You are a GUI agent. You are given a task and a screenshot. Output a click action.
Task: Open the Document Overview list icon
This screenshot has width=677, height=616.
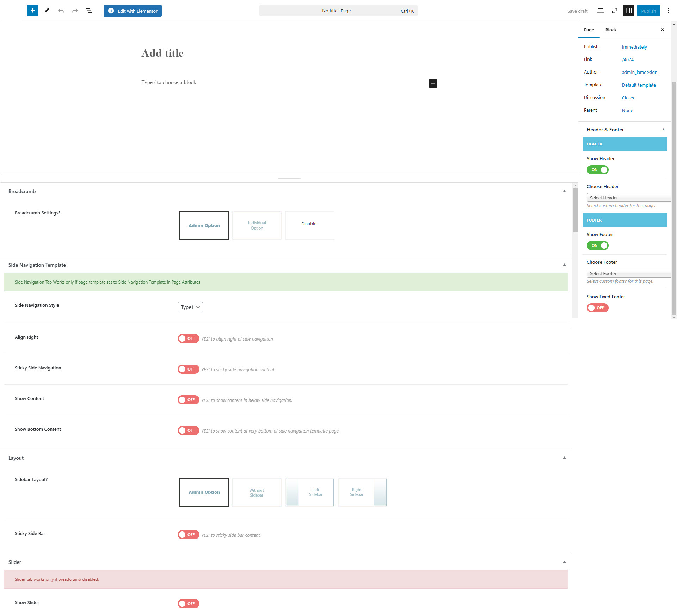click(x=89, y=11)
